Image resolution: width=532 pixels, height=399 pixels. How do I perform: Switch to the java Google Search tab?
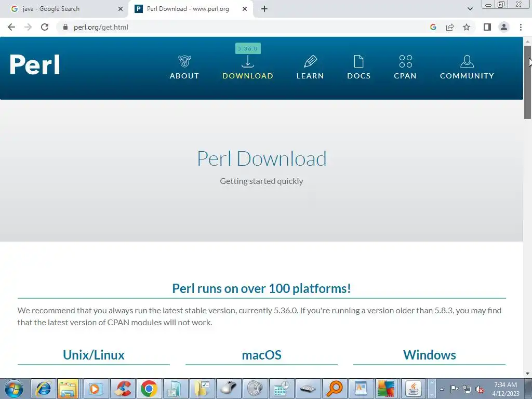(64, 9)
